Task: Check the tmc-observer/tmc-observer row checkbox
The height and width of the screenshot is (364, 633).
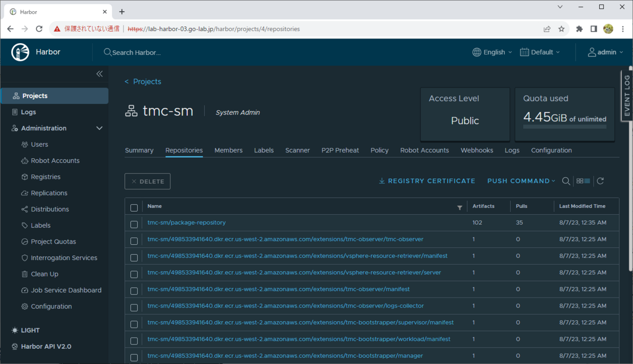Action: point(134,241)
